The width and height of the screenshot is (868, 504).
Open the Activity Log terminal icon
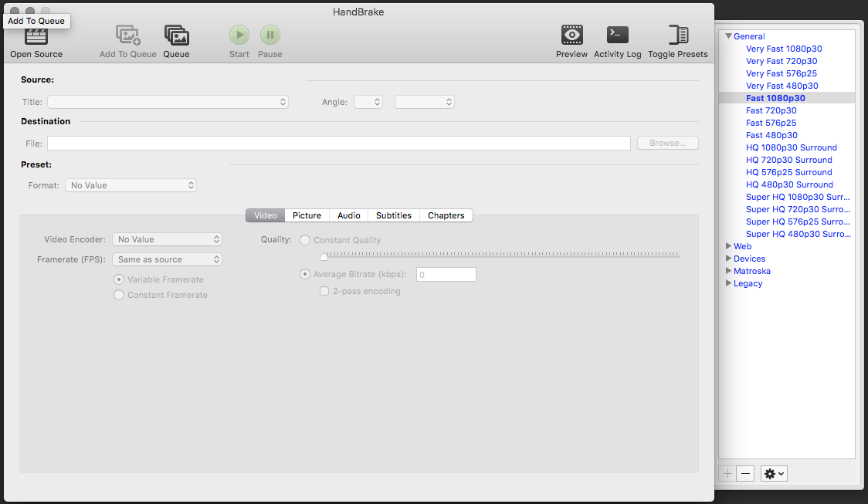coord(617,35)
